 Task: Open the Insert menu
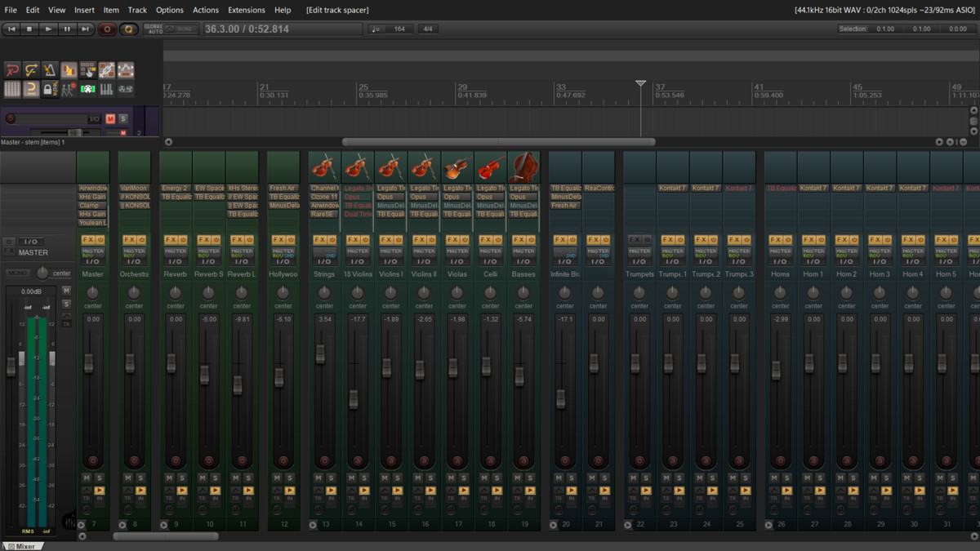[x=84, y=10]
